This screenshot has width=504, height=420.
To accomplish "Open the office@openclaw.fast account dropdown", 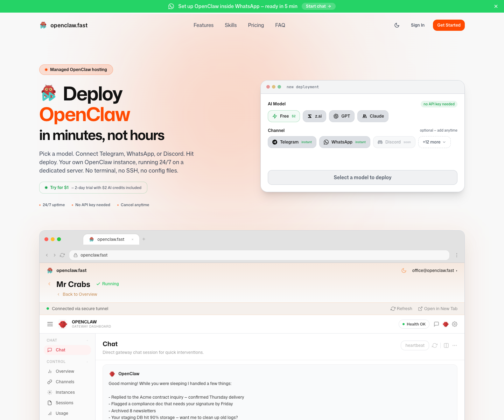I will tap(435, 271).
